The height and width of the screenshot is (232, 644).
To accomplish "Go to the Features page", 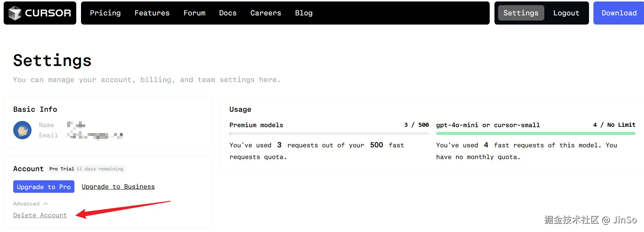I will click(152, 13).
